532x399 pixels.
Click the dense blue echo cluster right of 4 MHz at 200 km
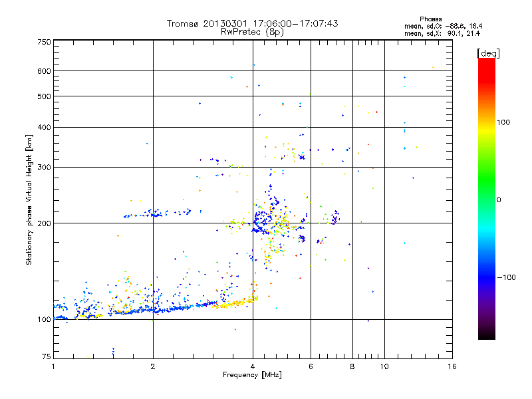pos(262,222)
